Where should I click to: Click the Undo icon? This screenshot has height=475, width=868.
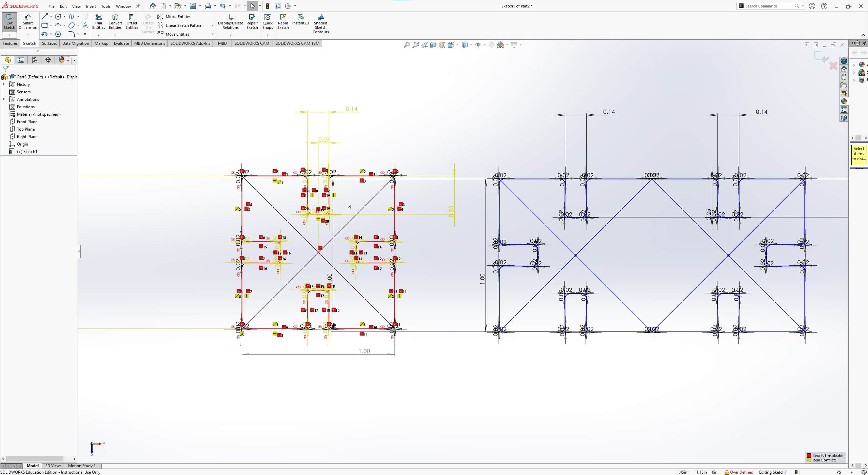coord(222,6)
